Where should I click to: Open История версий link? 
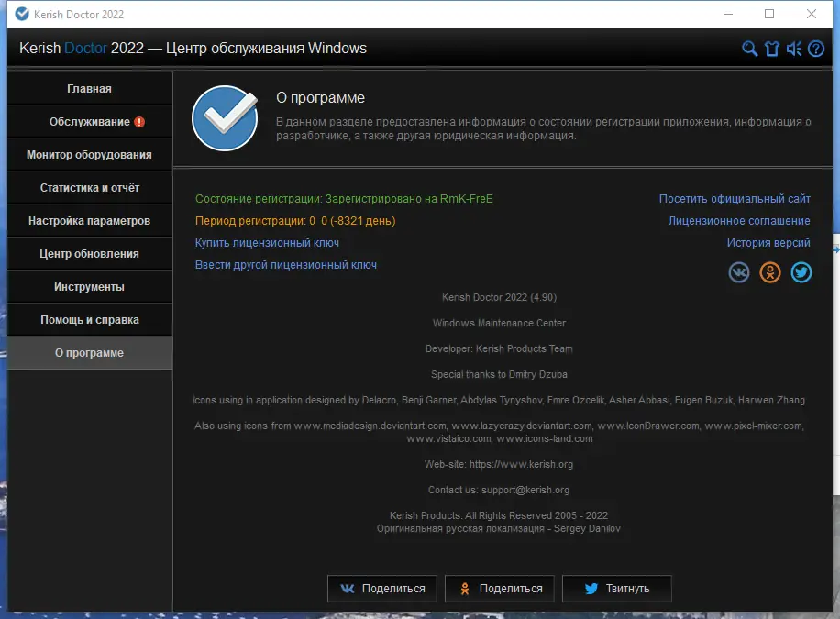[768, 243]
